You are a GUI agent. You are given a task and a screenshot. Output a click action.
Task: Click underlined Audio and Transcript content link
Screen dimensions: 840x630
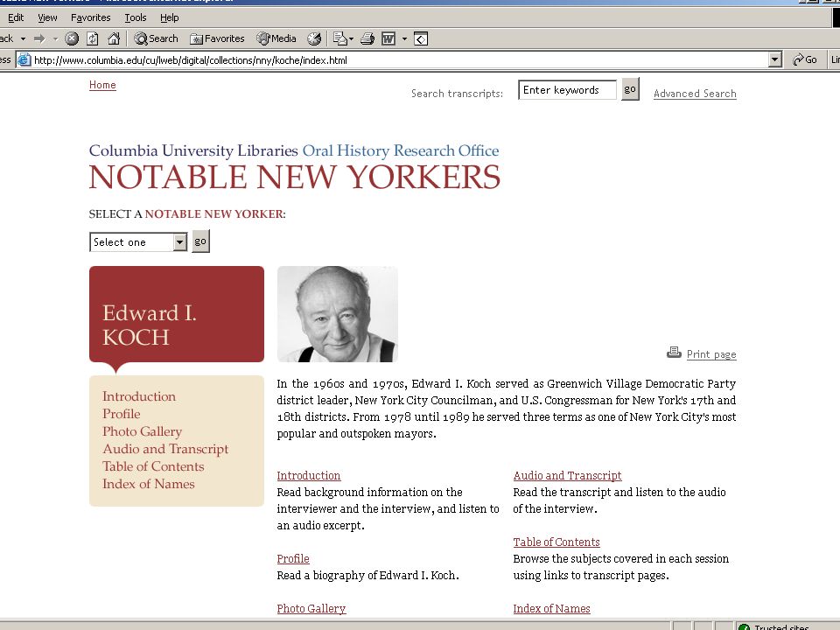click(x=567, y=476)
